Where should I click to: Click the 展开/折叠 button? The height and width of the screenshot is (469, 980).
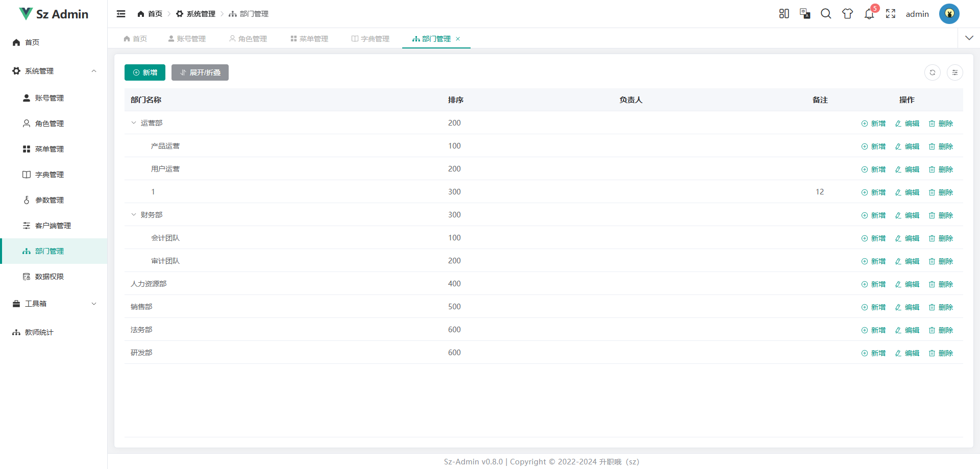coord(200,72)
